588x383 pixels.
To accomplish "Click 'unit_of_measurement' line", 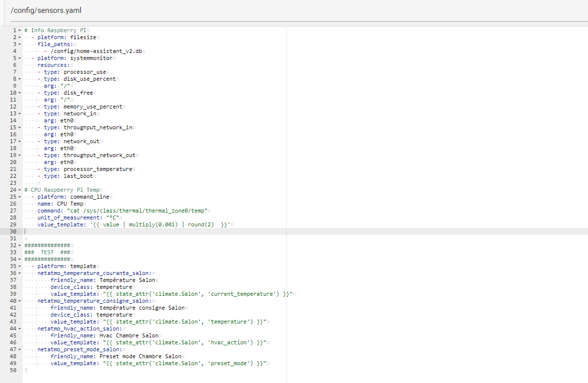I will (78, 218).
